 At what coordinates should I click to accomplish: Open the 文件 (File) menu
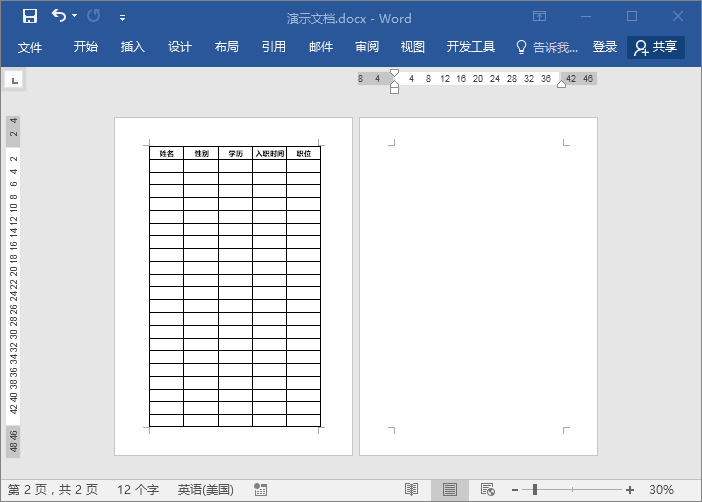click(x=30, y=47)
